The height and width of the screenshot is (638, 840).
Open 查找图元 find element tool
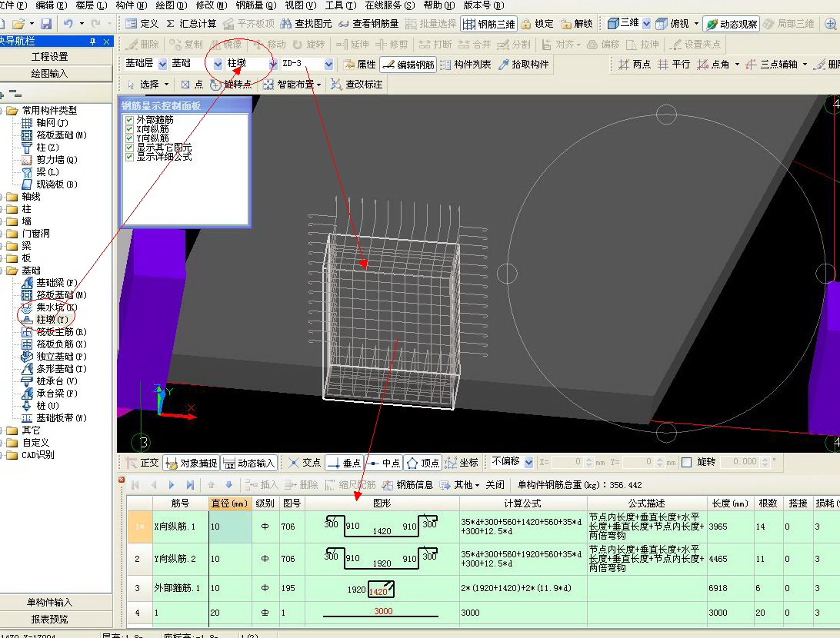tap(306, 24)
